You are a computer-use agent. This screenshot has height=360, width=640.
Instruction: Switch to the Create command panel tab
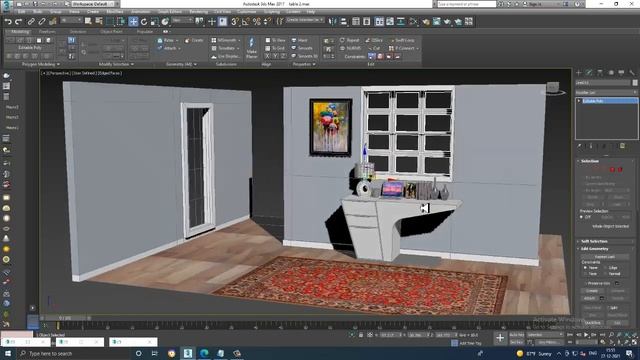[579, 73]
